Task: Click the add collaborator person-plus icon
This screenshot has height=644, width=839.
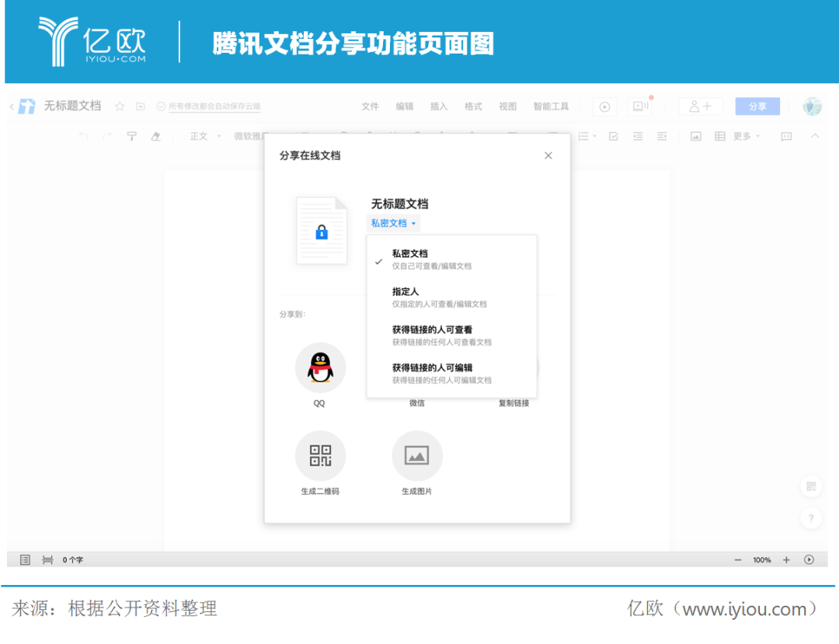Action: tap(701, 106)
